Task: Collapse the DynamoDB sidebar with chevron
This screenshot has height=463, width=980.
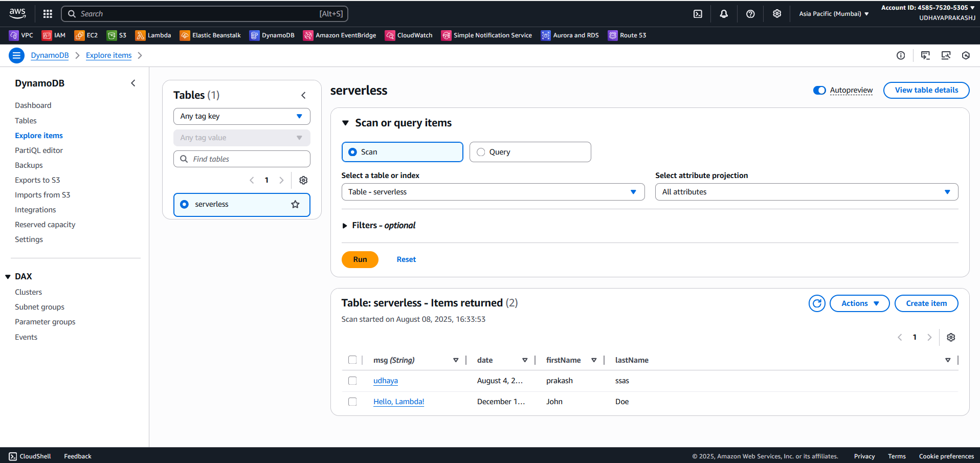Action: tap(133, 83)
